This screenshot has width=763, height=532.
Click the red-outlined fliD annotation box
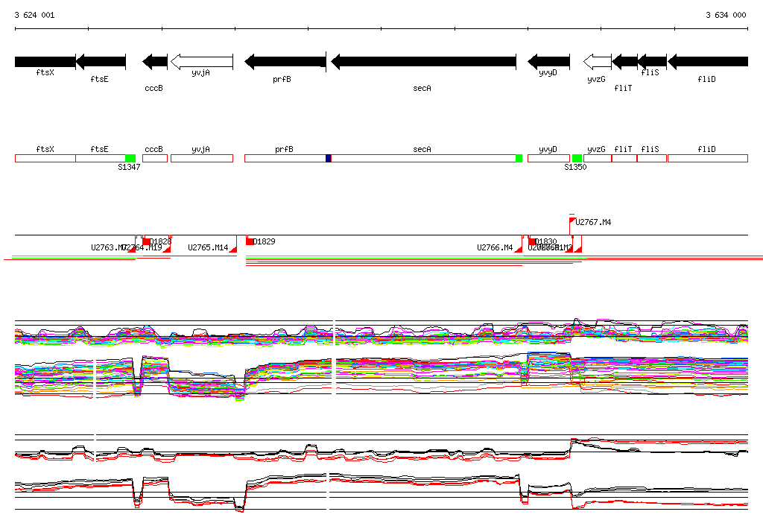(x=707, y=158)
